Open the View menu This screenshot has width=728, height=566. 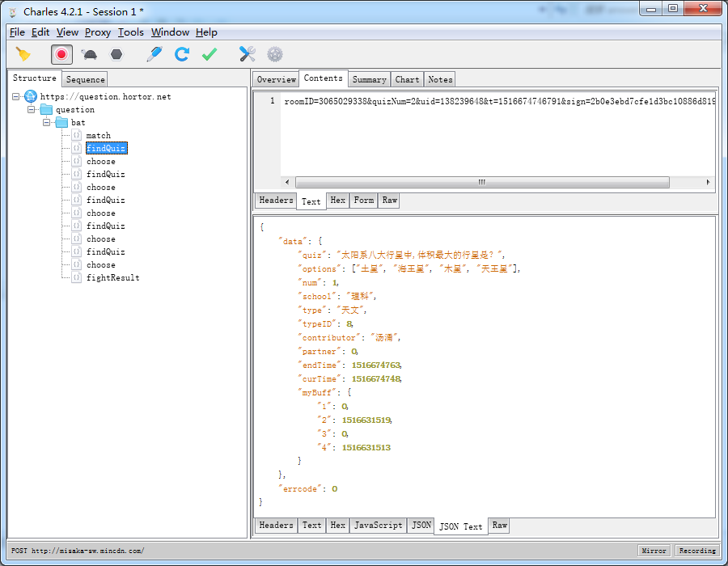coord(67,32)
